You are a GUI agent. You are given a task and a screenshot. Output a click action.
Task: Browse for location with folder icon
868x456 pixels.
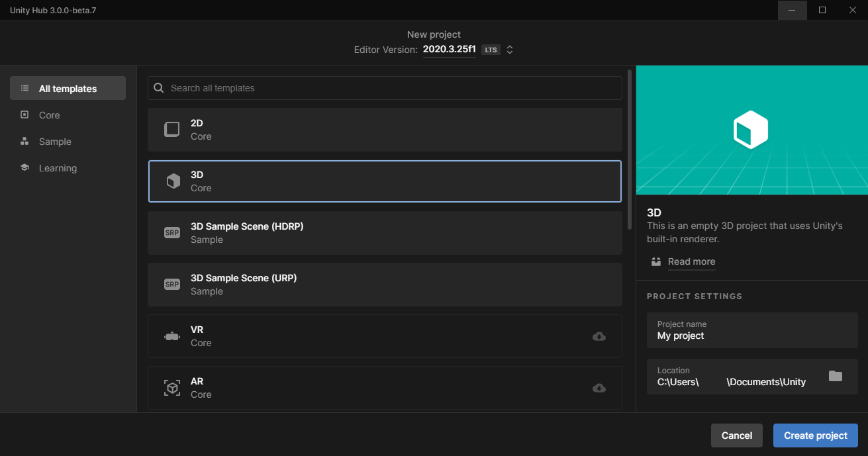[x=836, y=376]
